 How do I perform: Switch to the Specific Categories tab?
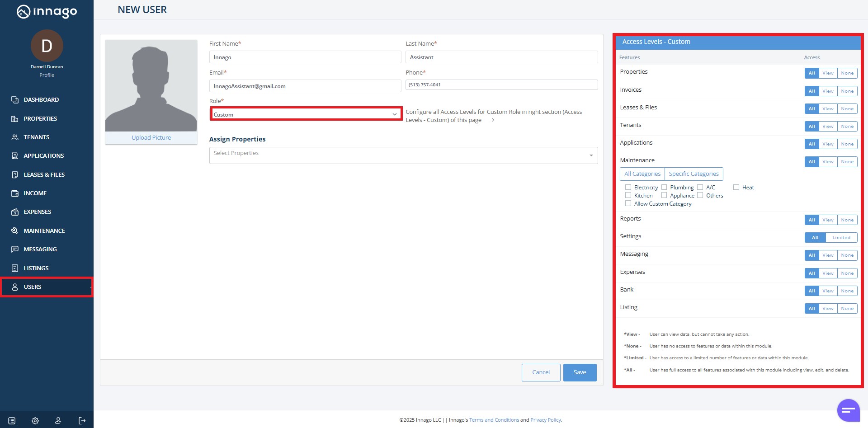click(x=693, y=174)
